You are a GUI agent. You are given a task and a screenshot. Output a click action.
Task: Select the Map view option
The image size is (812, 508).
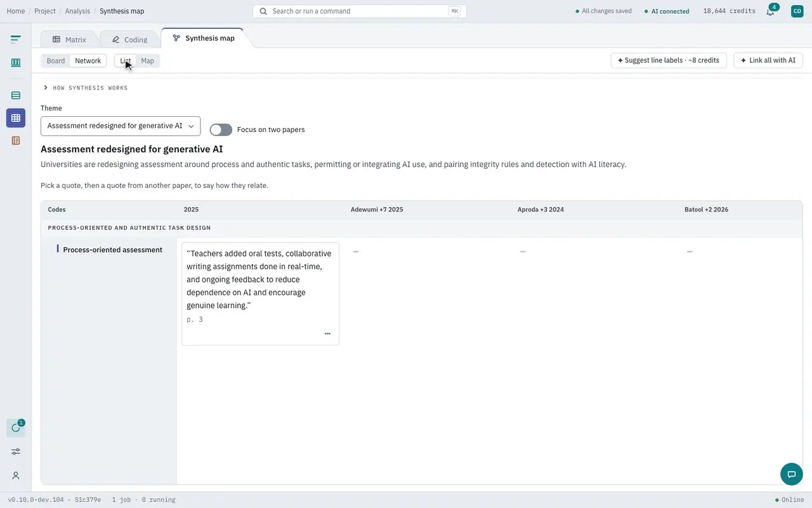click(x=147, y=61)
